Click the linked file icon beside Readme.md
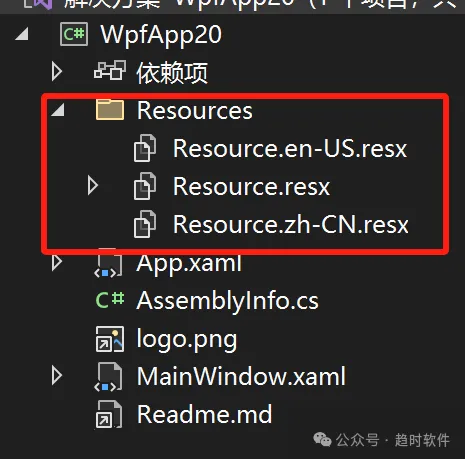 [x=109, y=414]
